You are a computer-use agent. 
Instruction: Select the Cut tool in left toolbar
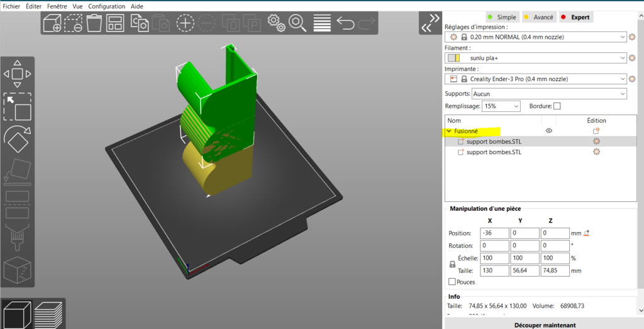coord(17,204)
